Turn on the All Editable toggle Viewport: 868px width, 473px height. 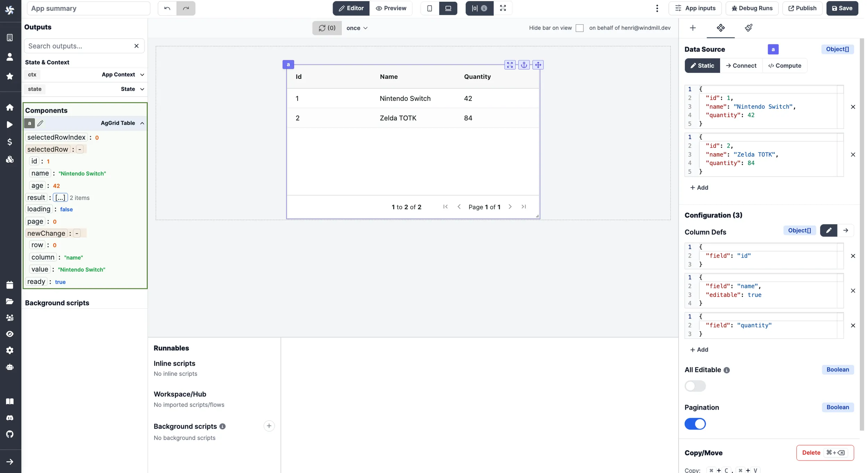[695, 386]
